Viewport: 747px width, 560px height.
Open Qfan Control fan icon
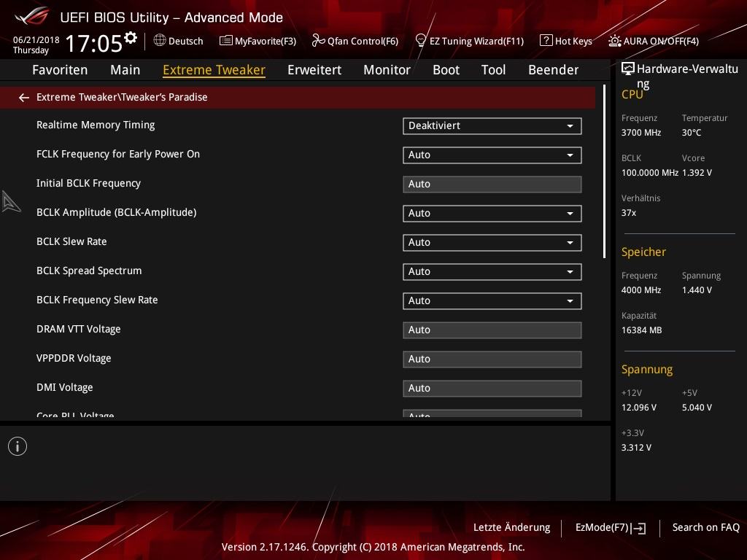318,41
